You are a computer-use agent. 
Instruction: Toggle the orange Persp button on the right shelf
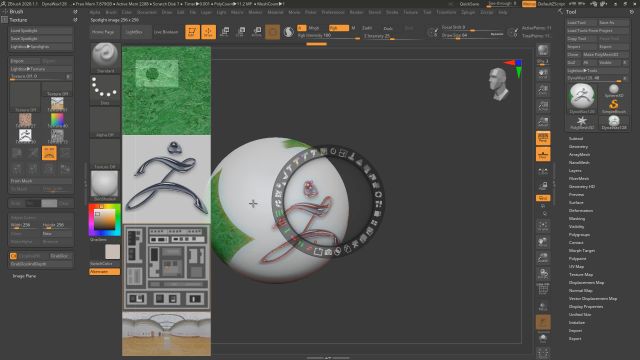coord(543,138)
